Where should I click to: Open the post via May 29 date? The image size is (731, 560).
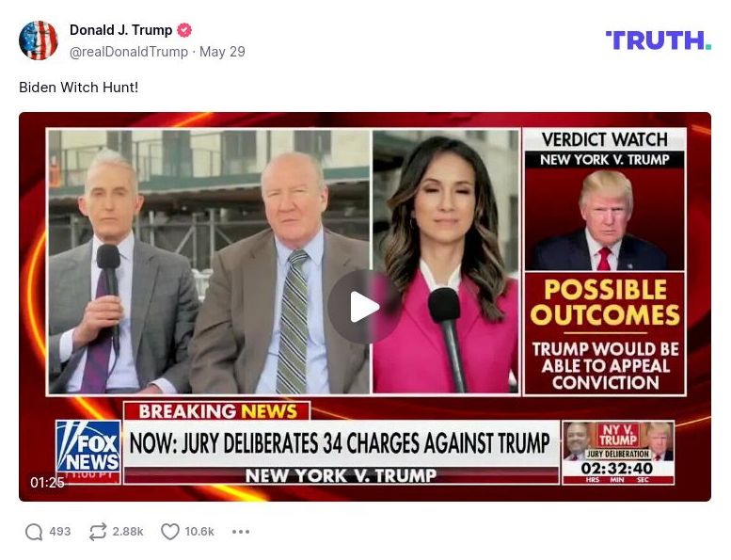pos(222,52)
